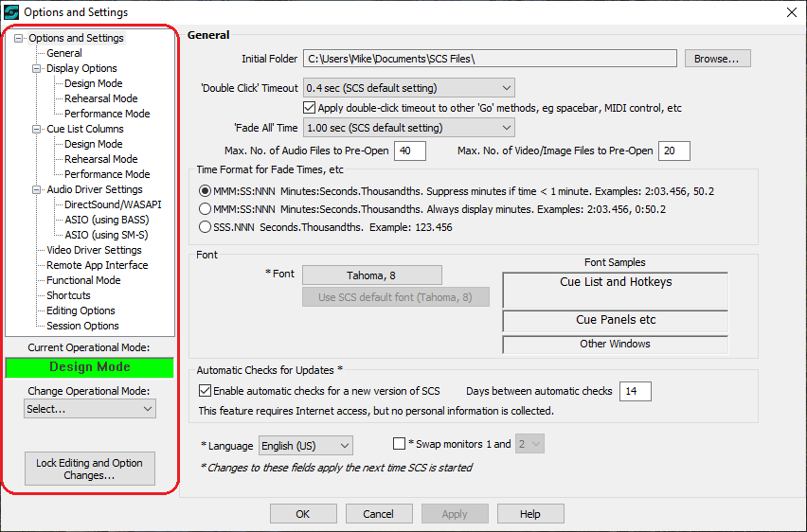This screenshot has height=532, width=807.
Task: Select MMM:SS:NNN suppress minutes time format
Action: tap(205, 191)
